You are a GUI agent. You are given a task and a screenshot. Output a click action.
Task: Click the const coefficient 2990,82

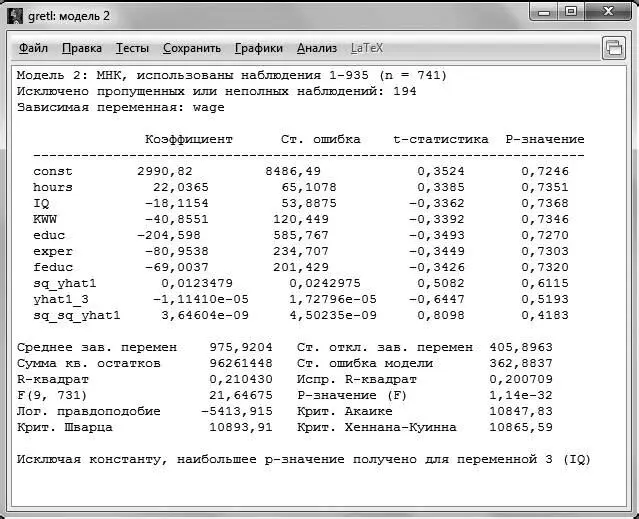tap(165, 171)
